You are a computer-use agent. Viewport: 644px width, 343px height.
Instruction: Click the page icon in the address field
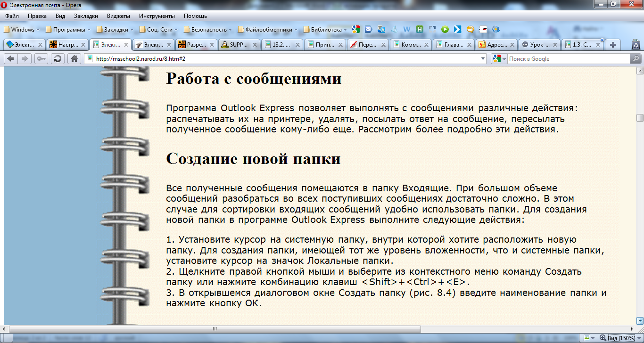(x=89, y=59)
